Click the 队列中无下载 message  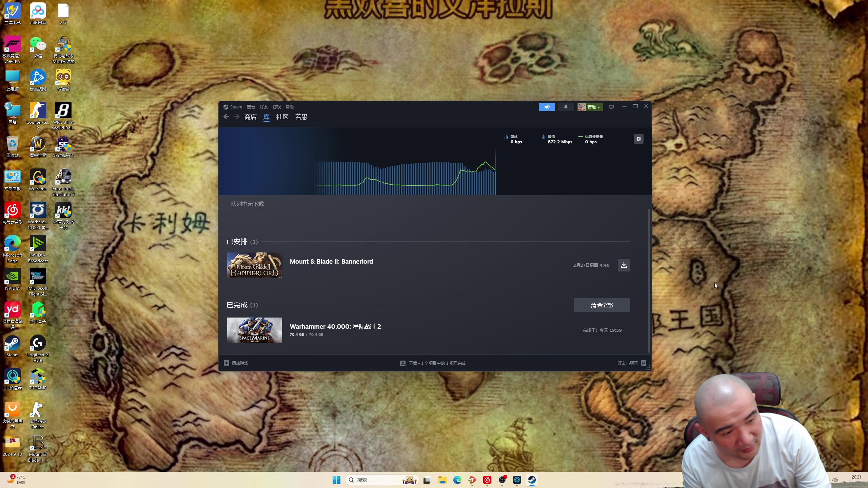(247, 204)
